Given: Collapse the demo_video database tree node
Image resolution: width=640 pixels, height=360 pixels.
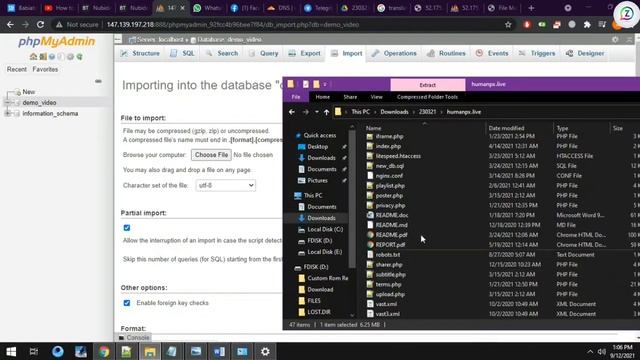Looking at the screenshot, I should [x=7, y=102].
